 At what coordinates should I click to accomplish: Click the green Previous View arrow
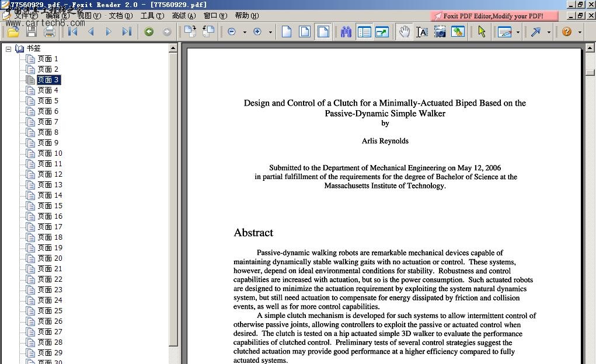click(x=149, y=32)
